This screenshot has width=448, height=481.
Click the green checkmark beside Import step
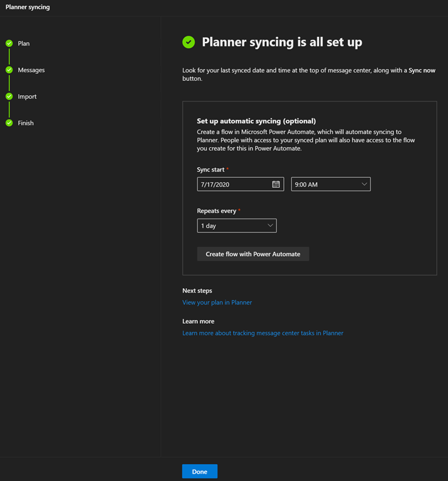9,96
